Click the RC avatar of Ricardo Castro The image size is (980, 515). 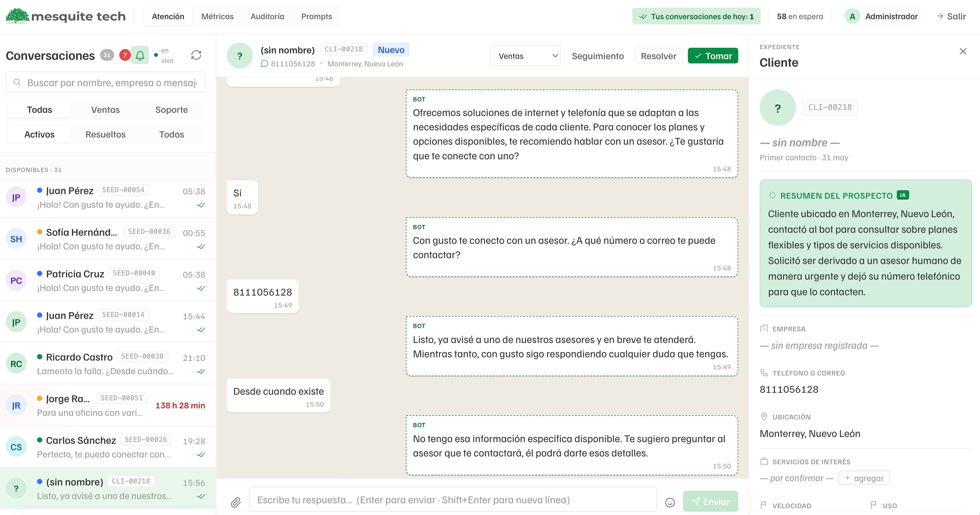click(x=16, y=363)
